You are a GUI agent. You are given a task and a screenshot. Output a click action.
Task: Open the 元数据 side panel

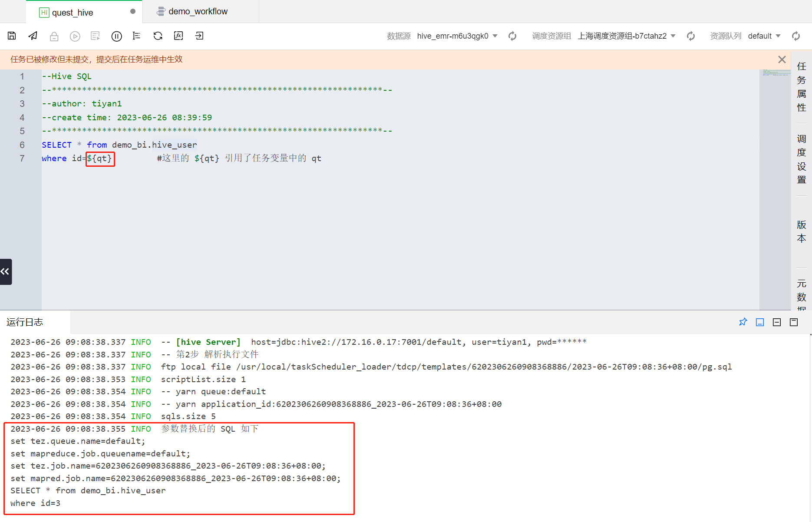(802, 294)
